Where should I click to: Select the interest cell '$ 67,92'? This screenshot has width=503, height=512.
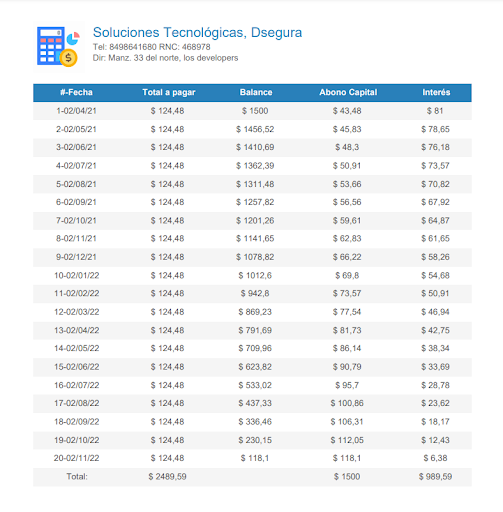[435, 202]
